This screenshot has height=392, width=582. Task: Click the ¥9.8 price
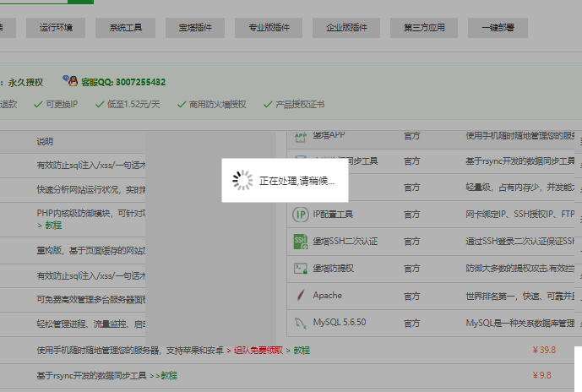(x=542, y=375)
